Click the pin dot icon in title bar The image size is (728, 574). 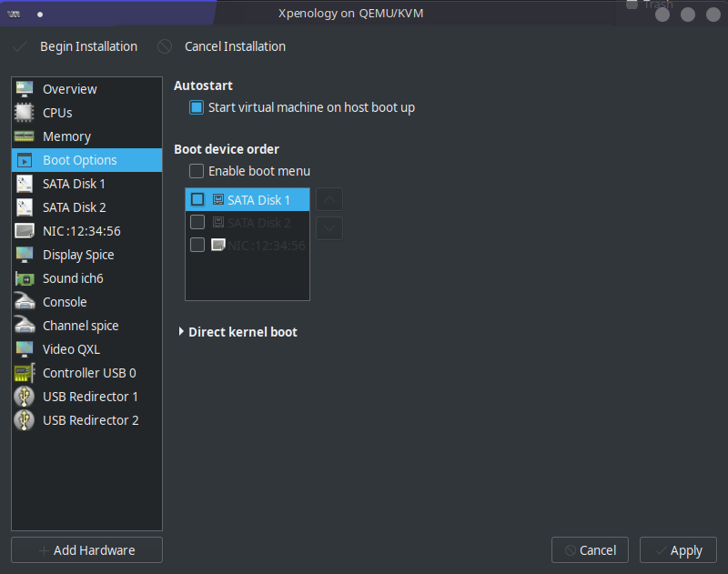40,15
